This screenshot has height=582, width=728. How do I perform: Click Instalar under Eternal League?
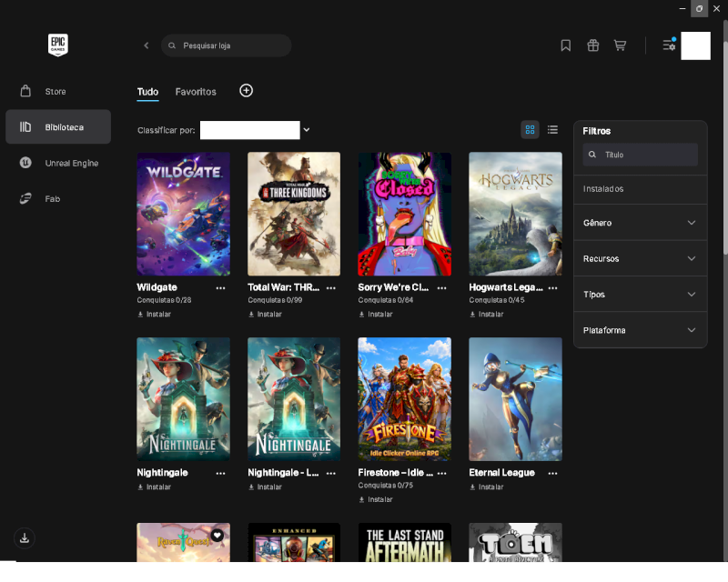487,487
